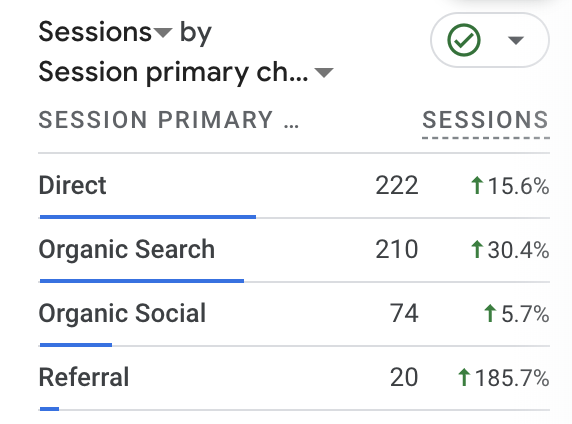The image size is (572, 424).
Task: Click the short blue bar under Referral
Action: 50,409
